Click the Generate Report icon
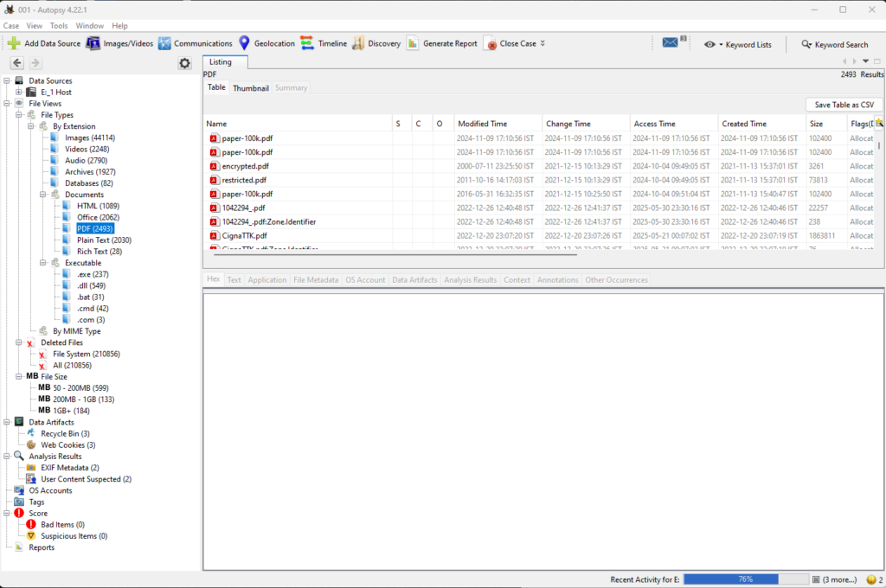Viewport: 886px width, 588px height. [x=413, y=43]
